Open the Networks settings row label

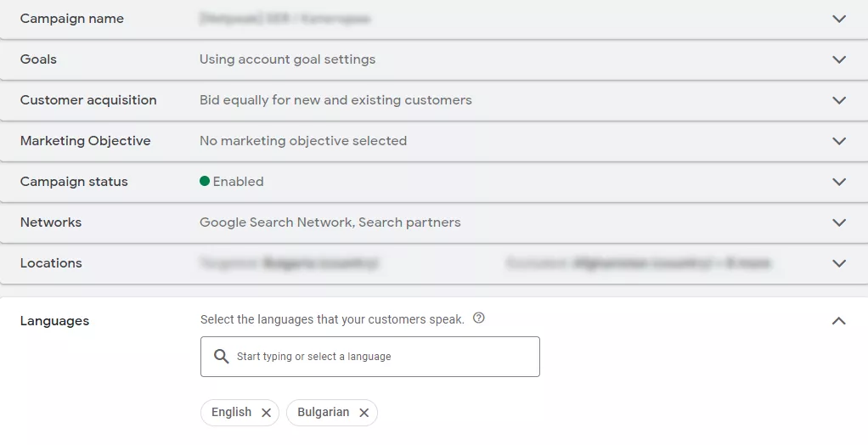(51, 222)
